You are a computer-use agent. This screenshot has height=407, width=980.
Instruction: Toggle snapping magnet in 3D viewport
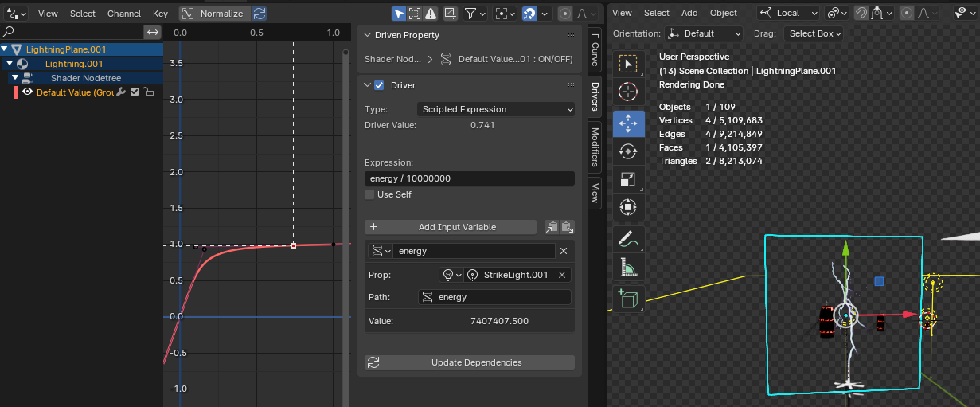pos(861,13)
